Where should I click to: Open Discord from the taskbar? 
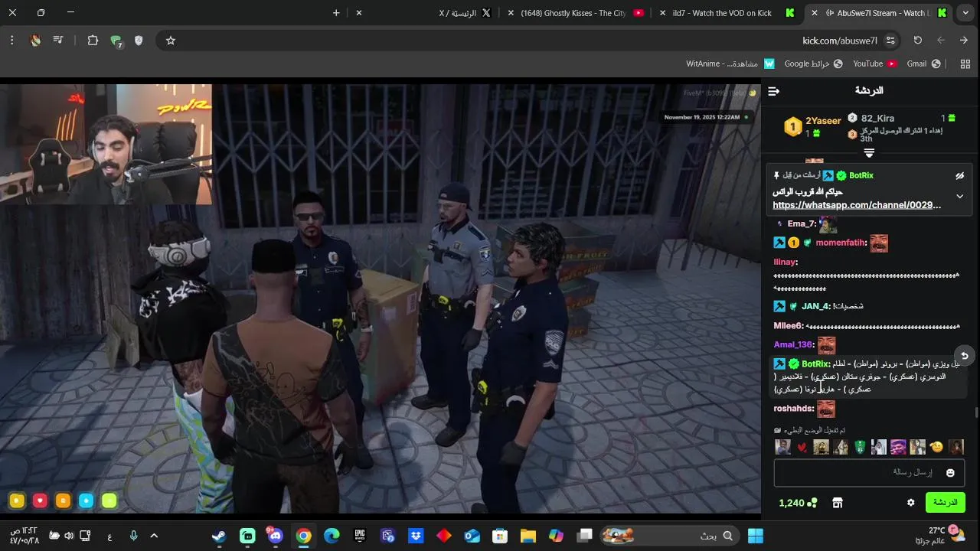click(276, 536)
